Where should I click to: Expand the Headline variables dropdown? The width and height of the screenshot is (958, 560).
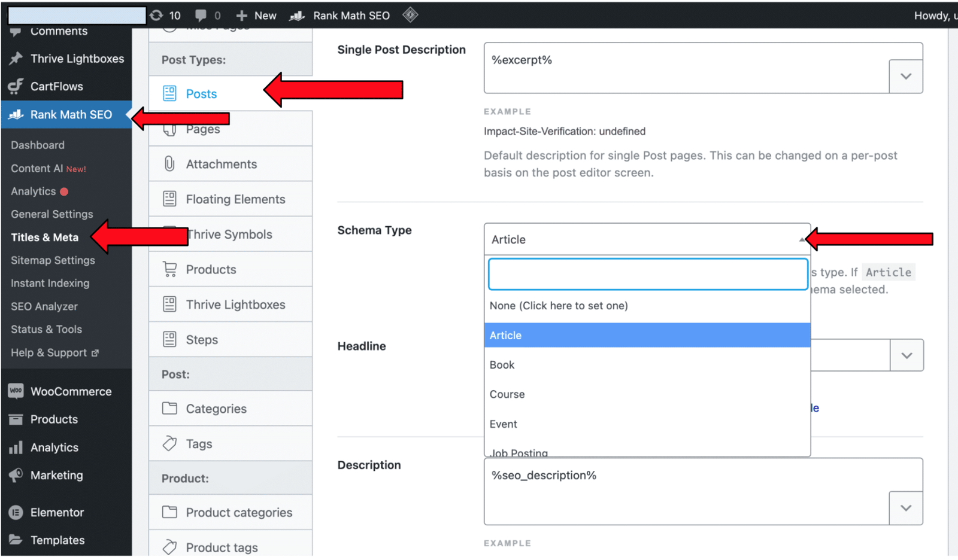[x=907, y=355]
